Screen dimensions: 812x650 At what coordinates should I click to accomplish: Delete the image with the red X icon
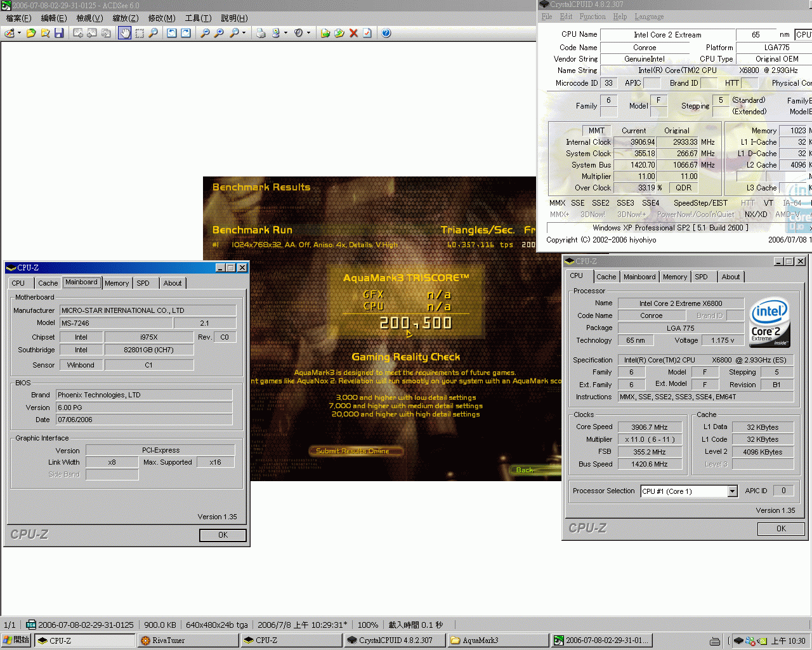click(x=353, y=33)
